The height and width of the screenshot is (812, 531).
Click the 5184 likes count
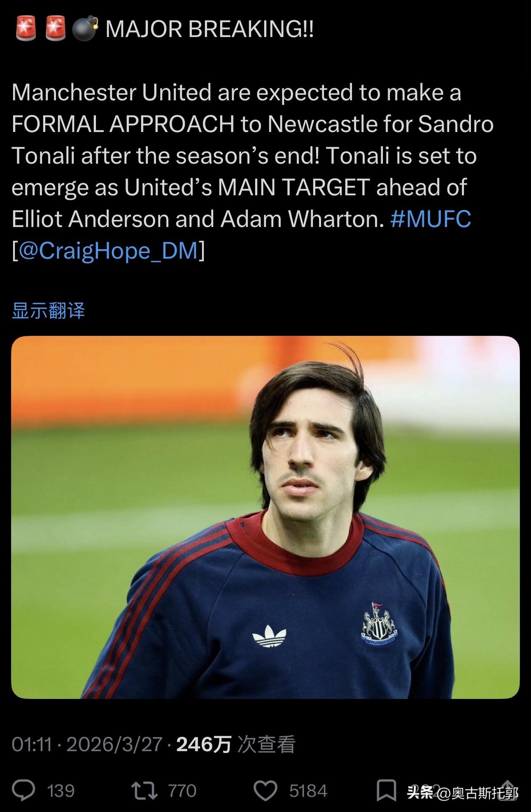click(308, 791)
